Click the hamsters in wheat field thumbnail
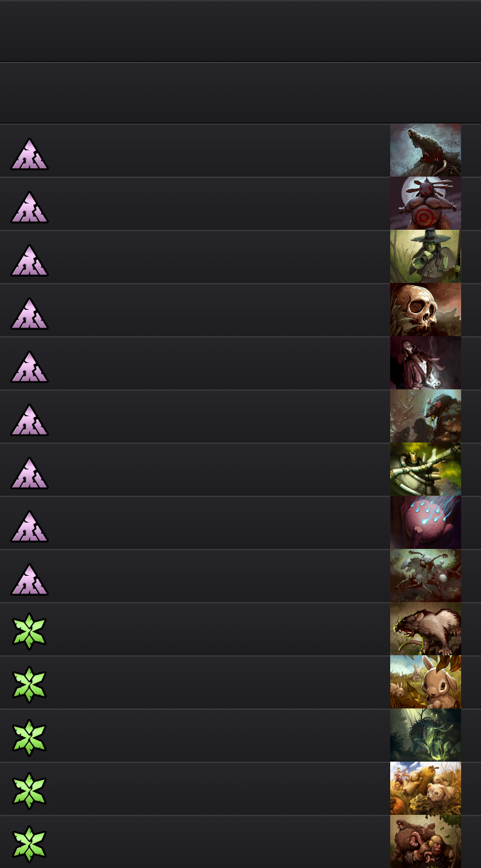The width and height of the screenshot is (481, 868). coord(426,789)
